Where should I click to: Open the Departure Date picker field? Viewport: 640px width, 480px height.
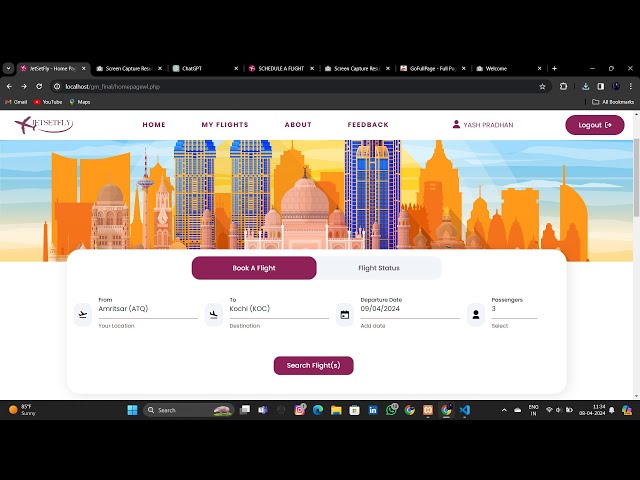[410, 309]
